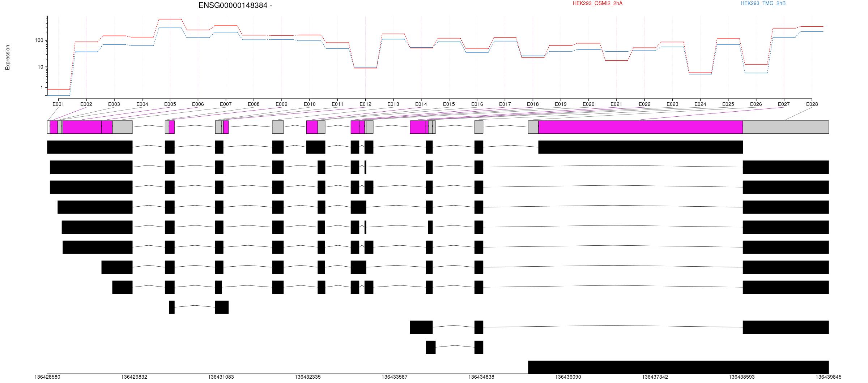
Task: Click the first exon of top transcript
Action: pyautogui.click(x=90, y=147)
